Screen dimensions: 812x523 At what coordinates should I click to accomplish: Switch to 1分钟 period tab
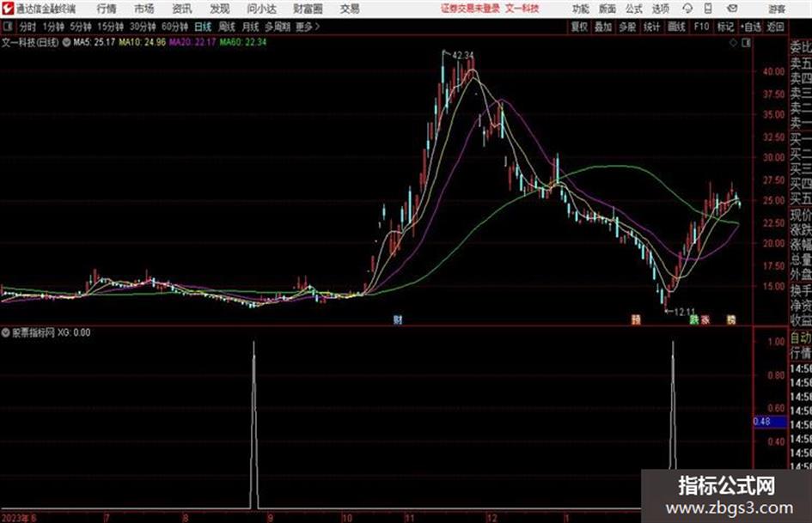(x=53, y=27)
